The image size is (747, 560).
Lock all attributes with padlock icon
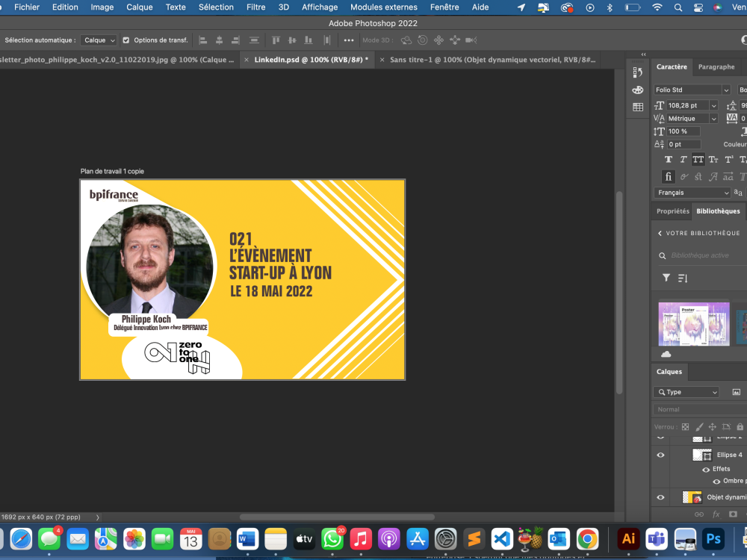point(740,427)
